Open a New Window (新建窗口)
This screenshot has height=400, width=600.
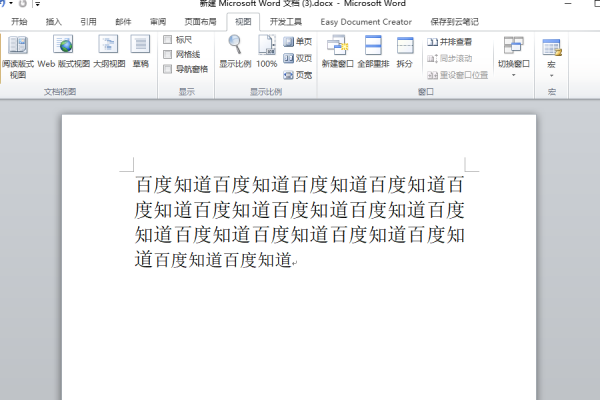pyautogui.click(x=337, y=52)
